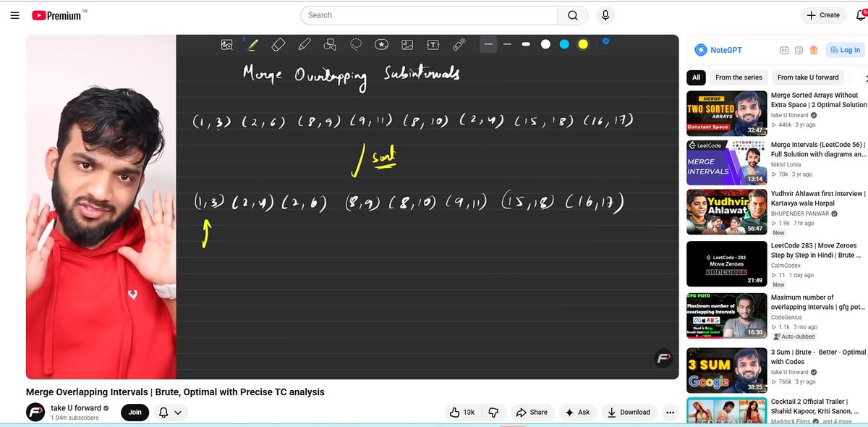Image resolution: width=868 pixels, height=427 pixels.
Task: Choose the medium stroke width option
Action: coord(507,45)
